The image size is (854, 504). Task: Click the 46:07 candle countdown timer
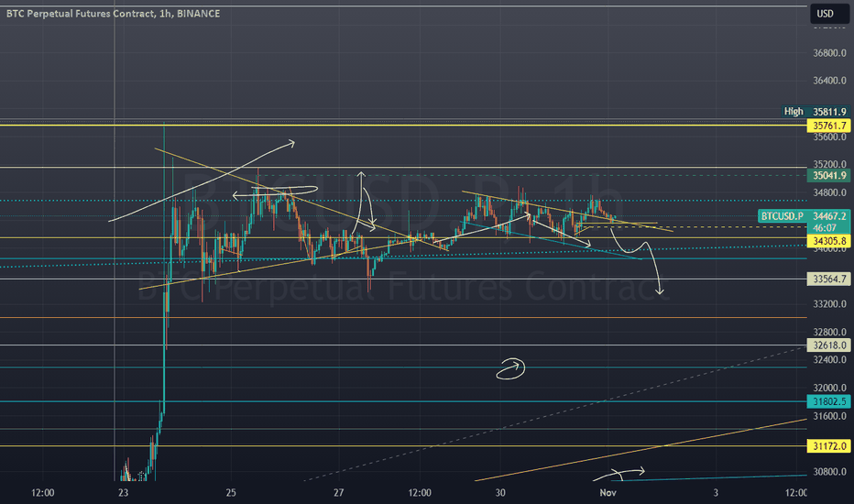[x=825, y=228]
